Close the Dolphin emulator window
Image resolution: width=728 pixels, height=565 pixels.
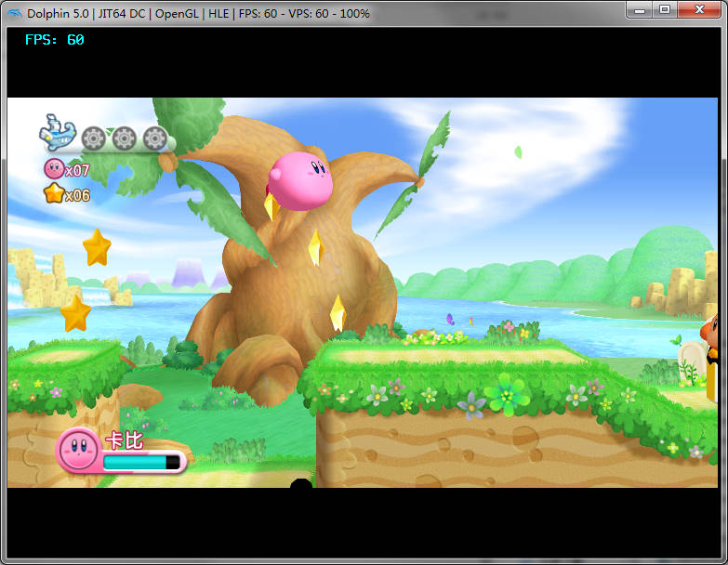coord(699,9)
